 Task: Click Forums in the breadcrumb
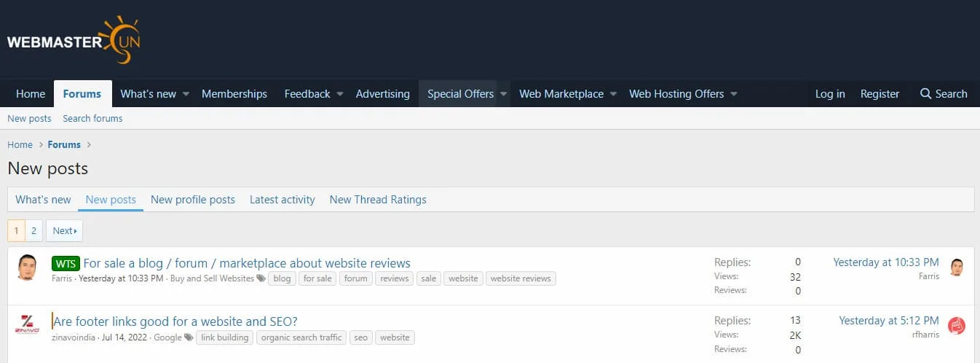pos(64,144)
